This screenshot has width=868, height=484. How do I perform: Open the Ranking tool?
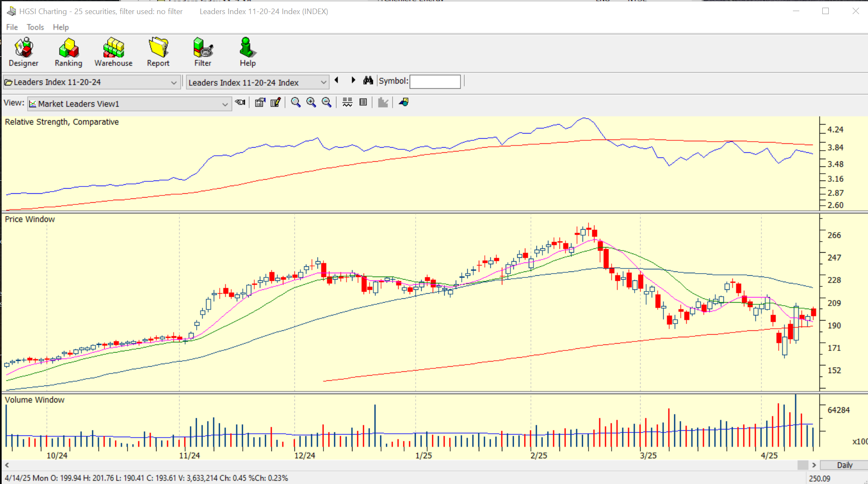point(68,52)
